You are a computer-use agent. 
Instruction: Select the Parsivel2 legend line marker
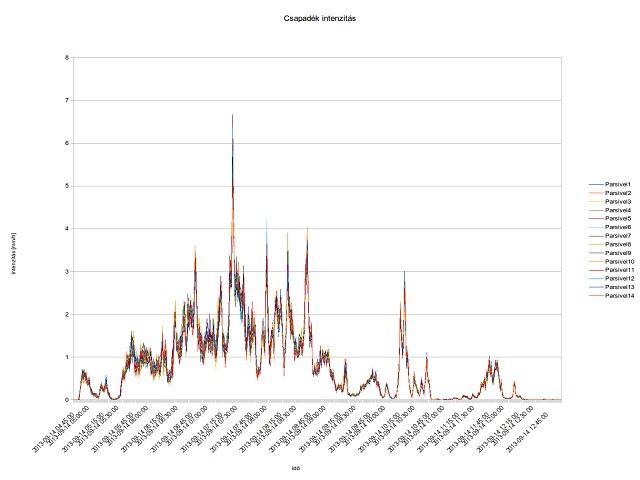[598, 193]
